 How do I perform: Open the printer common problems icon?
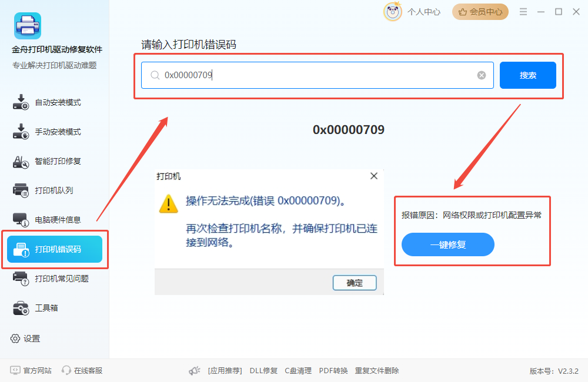pos(21,279)
